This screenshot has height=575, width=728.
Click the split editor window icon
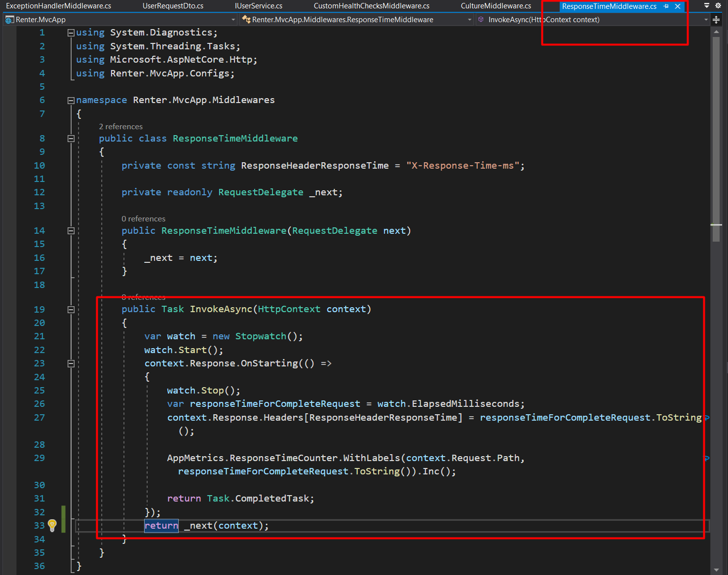point(716,20)
